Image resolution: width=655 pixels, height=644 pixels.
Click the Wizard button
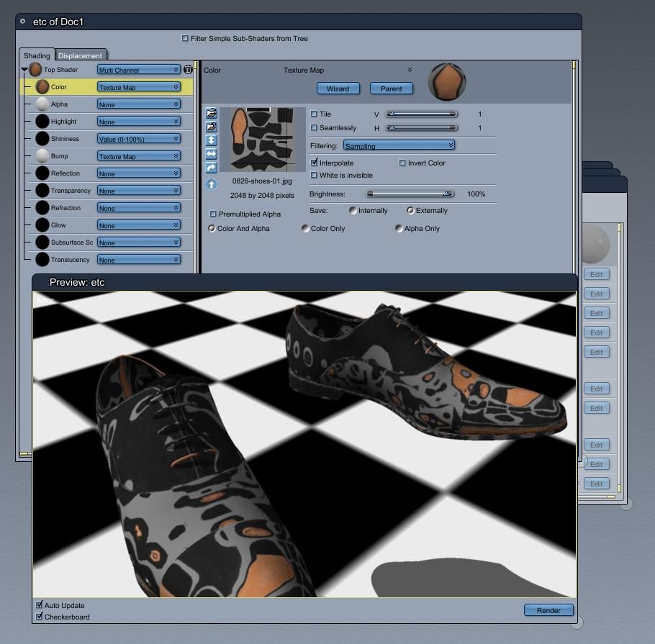338,89
